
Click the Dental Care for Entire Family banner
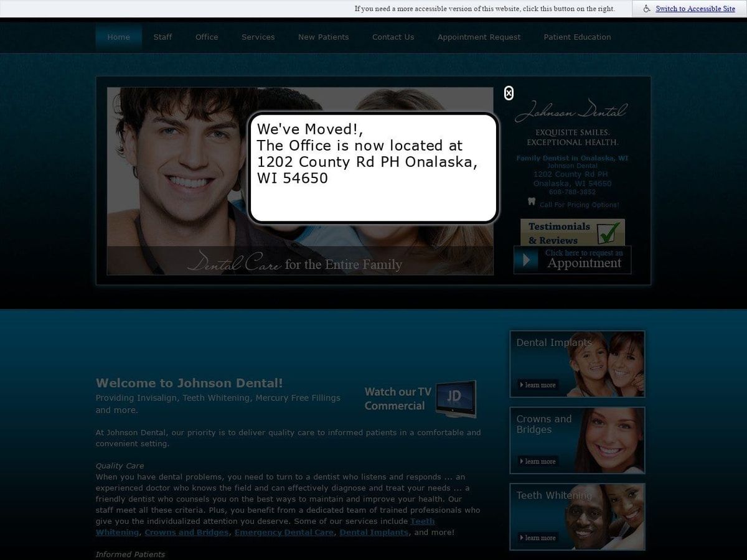pos(300,261)
